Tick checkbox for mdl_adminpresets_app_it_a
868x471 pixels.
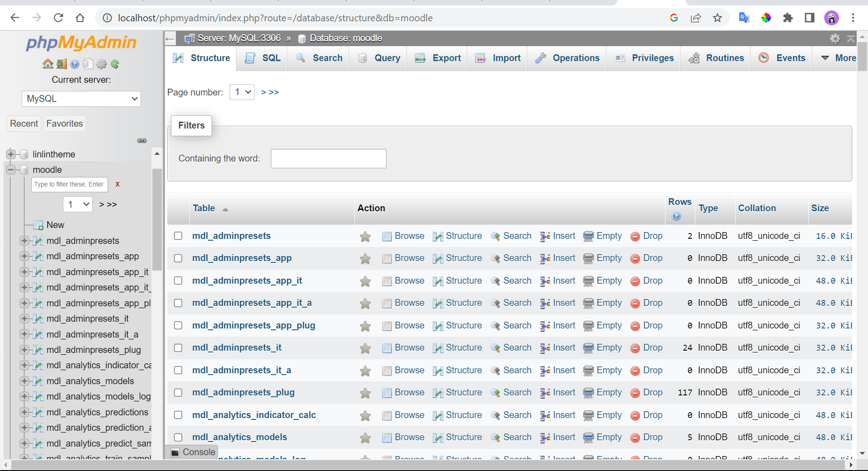coord(178,303)
